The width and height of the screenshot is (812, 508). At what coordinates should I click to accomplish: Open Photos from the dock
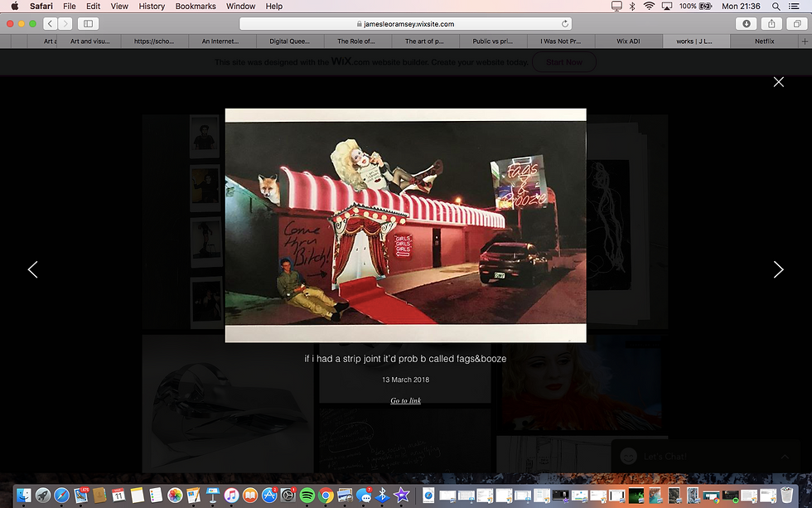175,496
